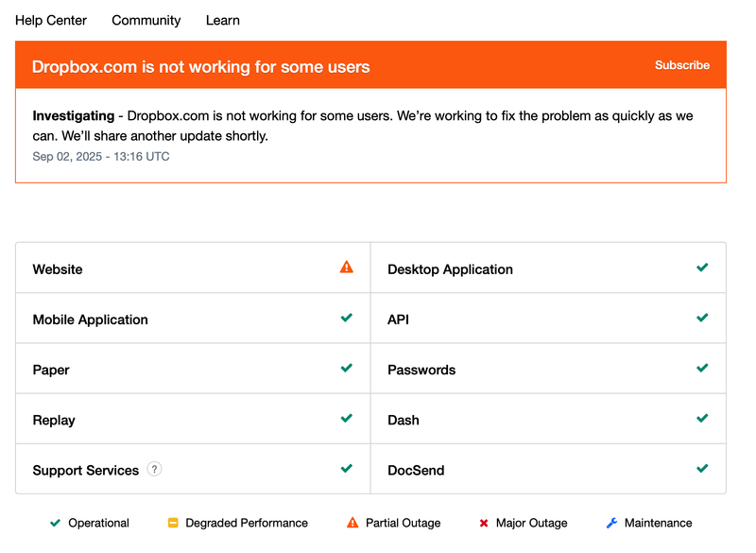Click the Desktop Application operational checkmark
This screenshot has height=553, width=756.
click(702, 268)
